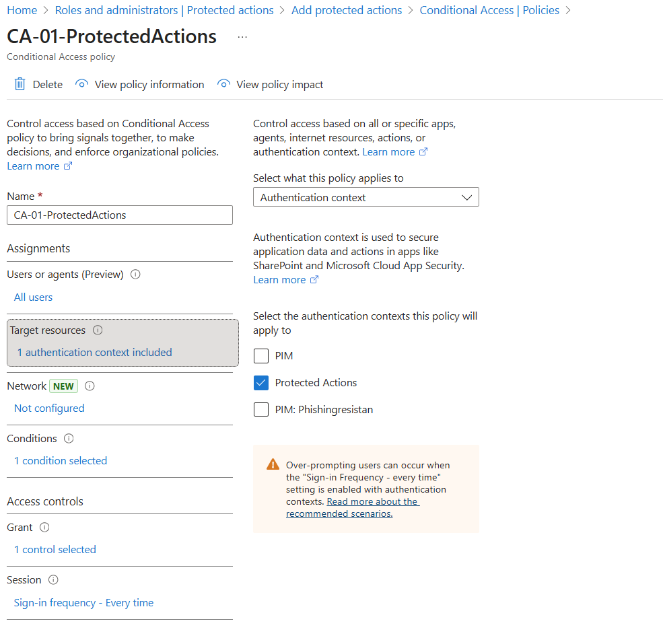Open the ellipsis menu beside policy title
Image resolution: width=663 pixels, height=644 pixels.
click(242, 37)
